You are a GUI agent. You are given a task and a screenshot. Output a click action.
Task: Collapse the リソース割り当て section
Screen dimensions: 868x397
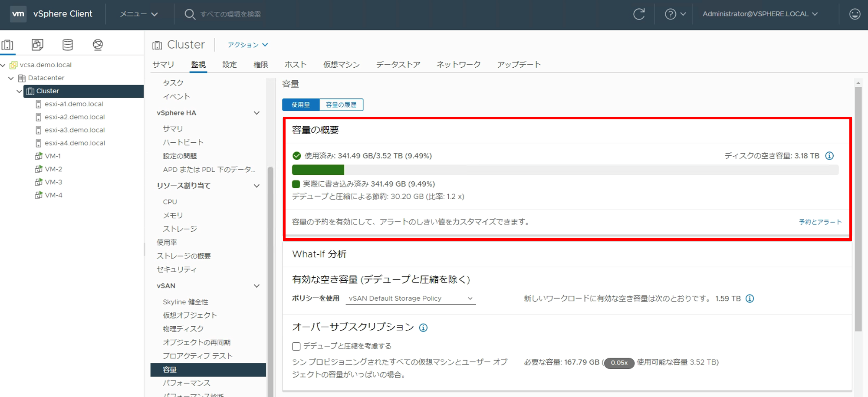[x=256, y=186]
